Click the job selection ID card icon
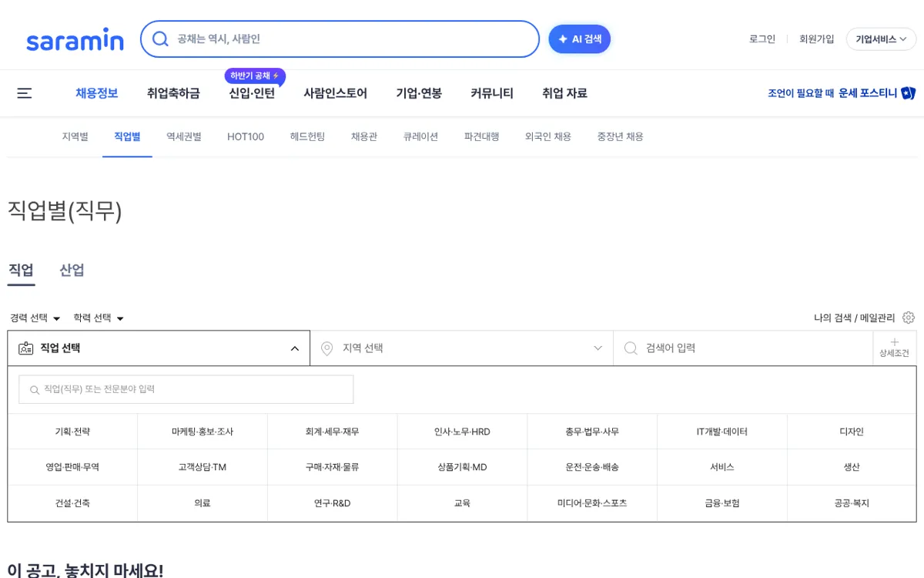The height and width of the screenshot is (578, 924). tap(26, 348)
